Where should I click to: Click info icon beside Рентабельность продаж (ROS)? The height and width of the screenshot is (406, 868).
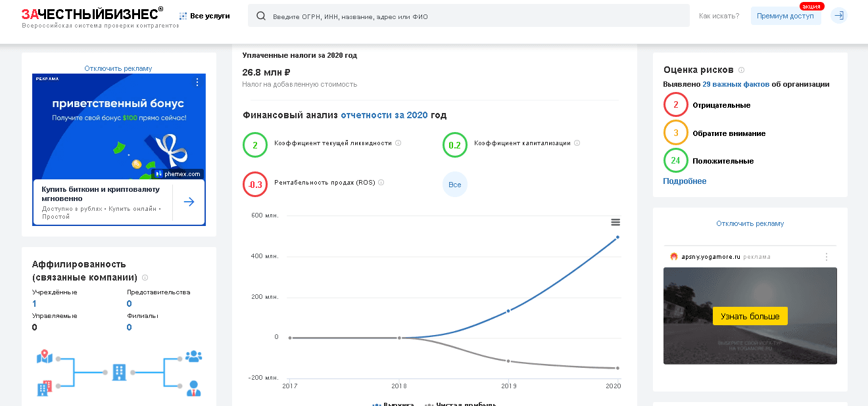381,183
